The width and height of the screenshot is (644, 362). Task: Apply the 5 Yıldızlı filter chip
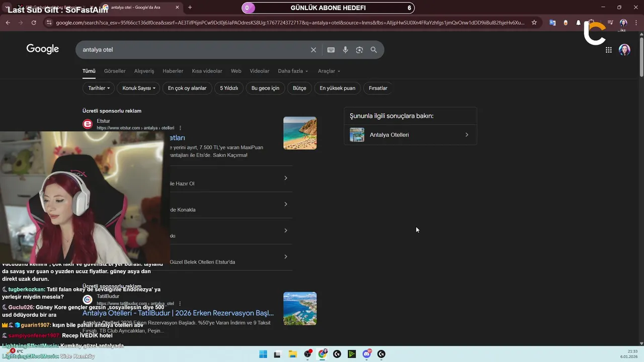[x=229, y=88]
